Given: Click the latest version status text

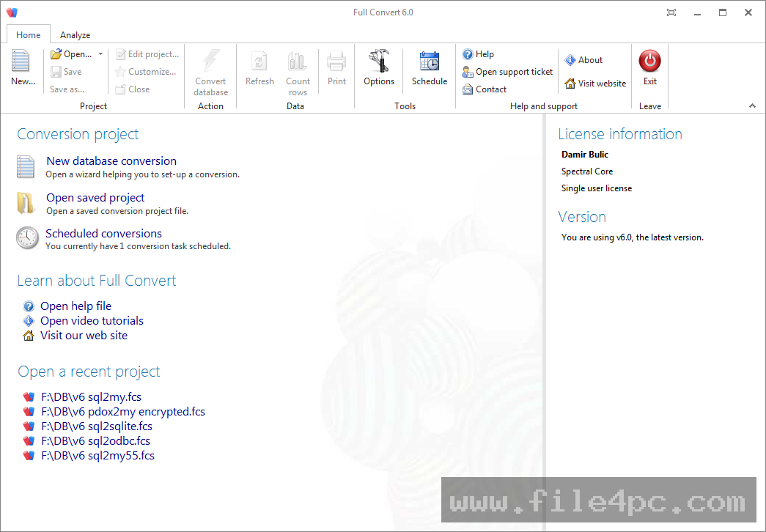Looking at the screenshot, I should coord(632,237).
